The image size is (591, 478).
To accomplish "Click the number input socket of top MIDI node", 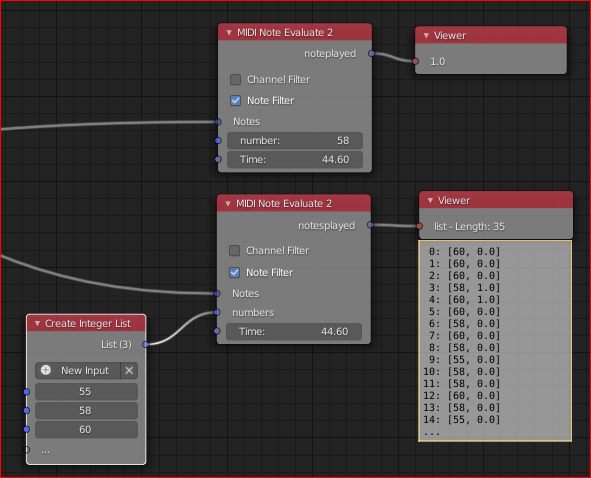I will [218, 141].
